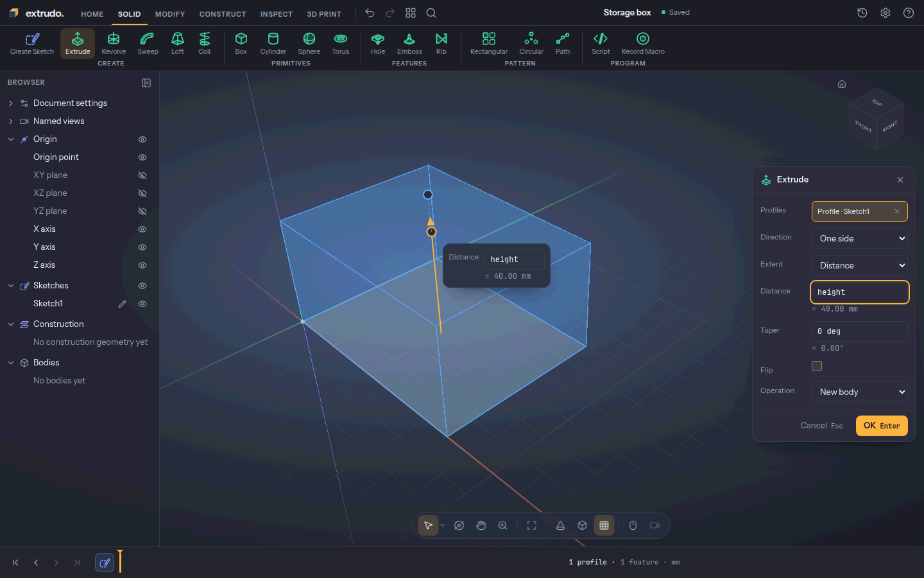Open settings gear icon
924x578 pixels.
(x=886, y=13)
